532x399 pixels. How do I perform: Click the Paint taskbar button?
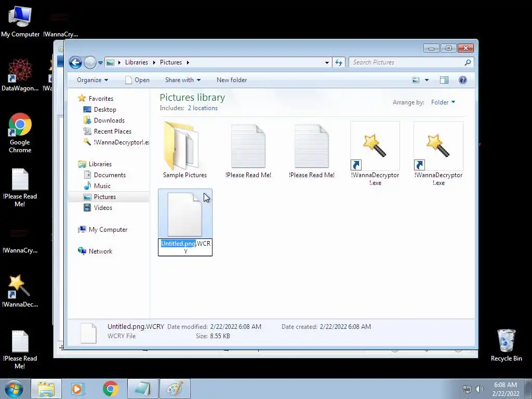tap(175, 389)
